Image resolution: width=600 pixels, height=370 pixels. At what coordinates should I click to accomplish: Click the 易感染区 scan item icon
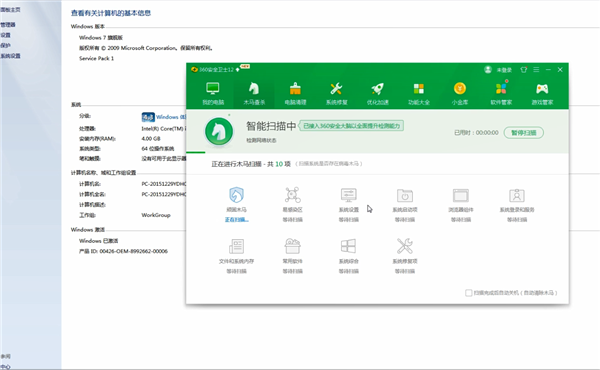point(292,195)
